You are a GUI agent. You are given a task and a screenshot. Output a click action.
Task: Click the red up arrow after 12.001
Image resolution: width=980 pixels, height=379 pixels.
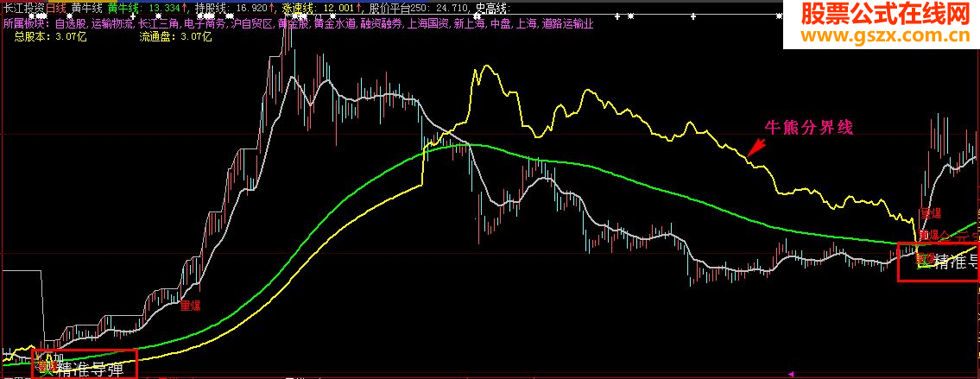[x=358, y=9]
